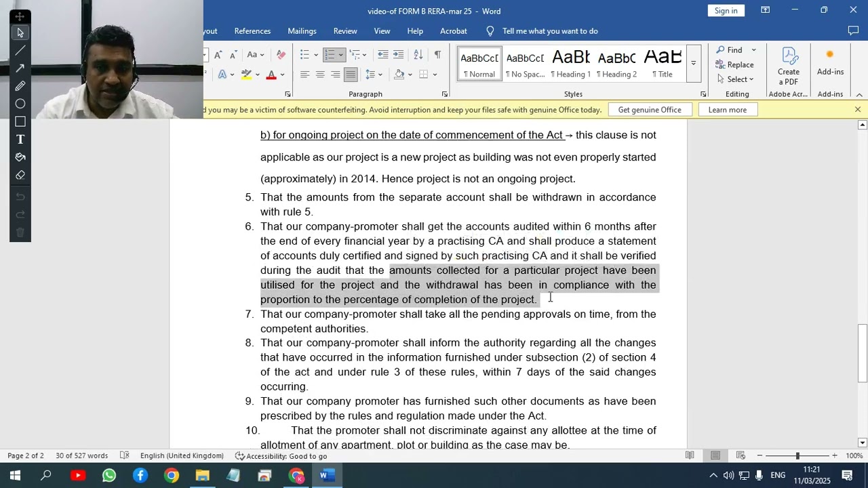Toggle the numbering list button
This screenshot has height=488, width=868.
pyautogui.click(x=330, y=55)
